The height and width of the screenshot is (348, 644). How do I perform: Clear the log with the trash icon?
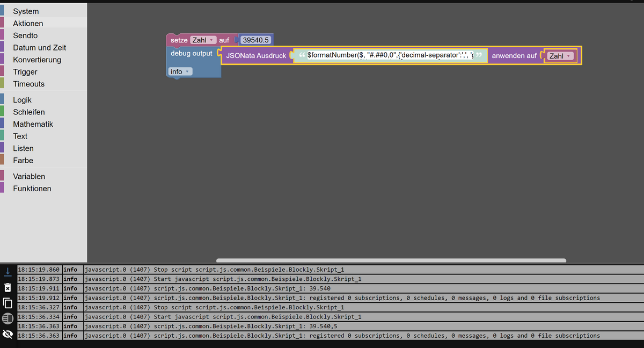click(7, 288)
